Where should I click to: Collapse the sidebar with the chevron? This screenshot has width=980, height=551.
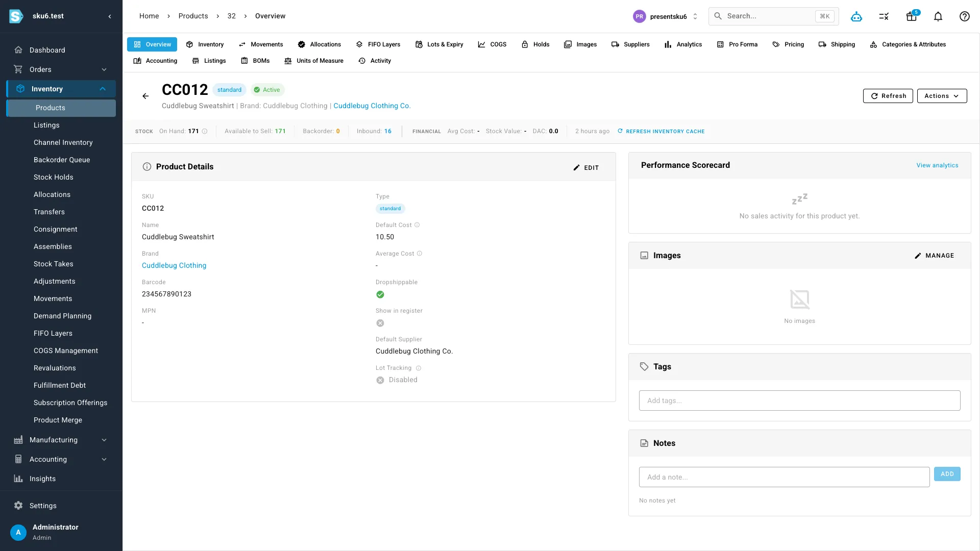(x=110, y=16)
